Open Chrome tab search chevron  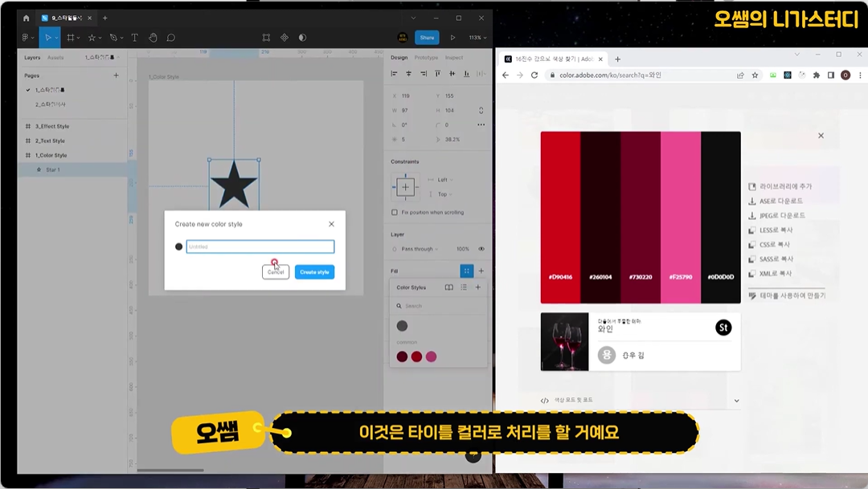(797, 55)
